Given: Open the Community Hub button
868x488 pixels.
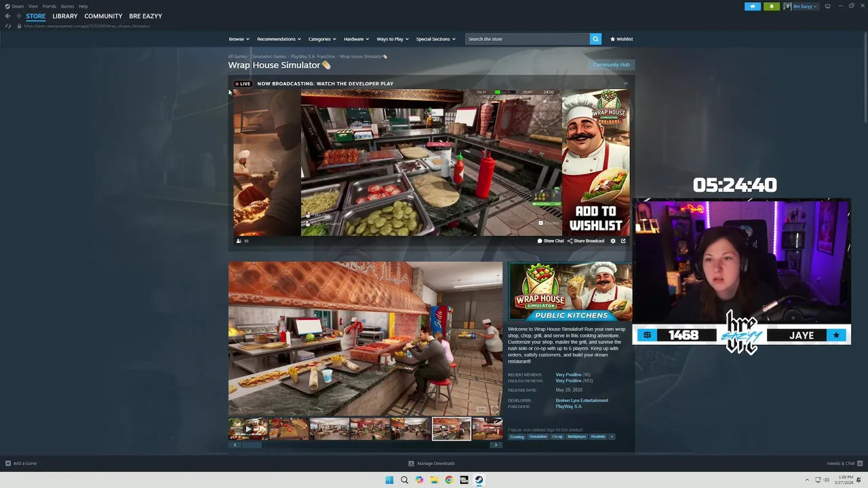Looking at the screenshot, I should (611, 64).
